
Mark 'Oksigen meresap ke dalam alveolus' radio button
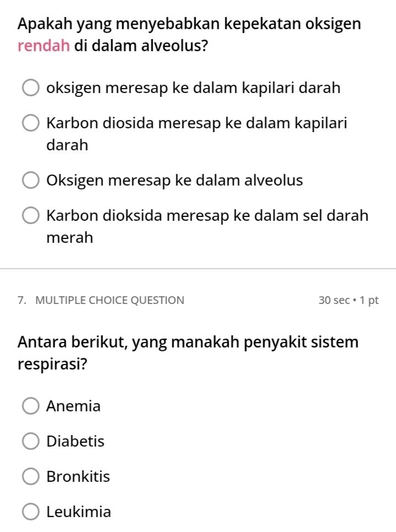click(x=31, y=181)
